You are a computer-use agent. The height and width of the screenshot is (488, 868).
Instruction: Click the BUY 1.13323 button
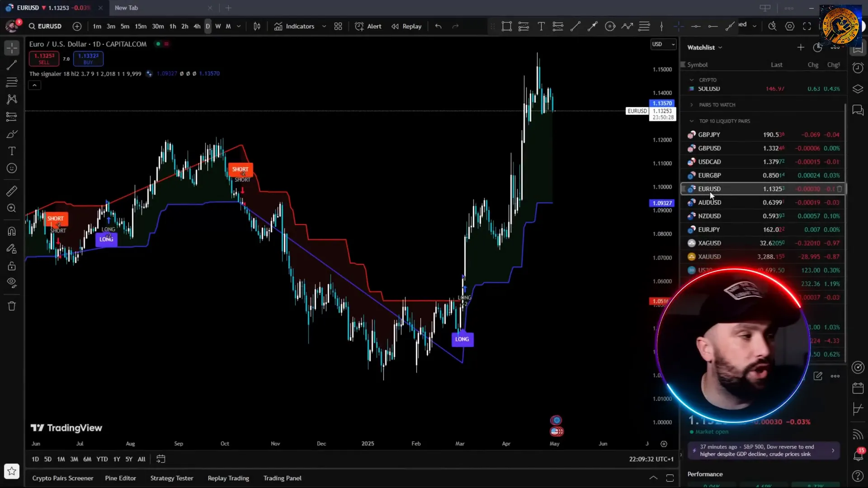click(x=88, y=59)
